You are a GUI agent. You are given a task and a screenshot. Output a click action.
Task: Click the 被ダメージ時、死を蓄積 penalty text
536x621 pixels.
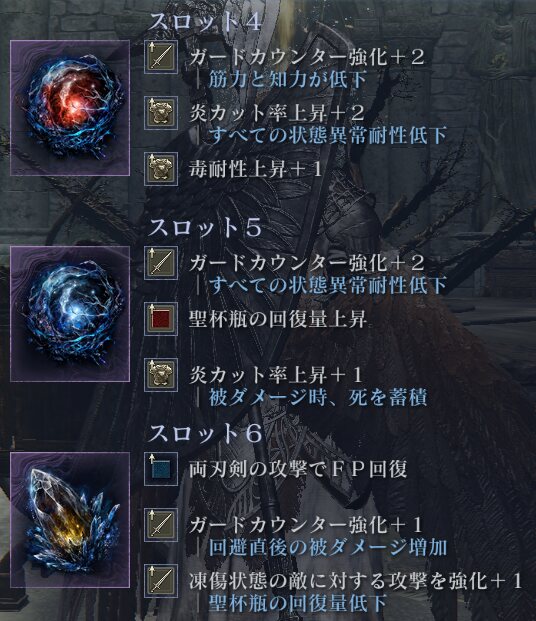pos(318,398)
